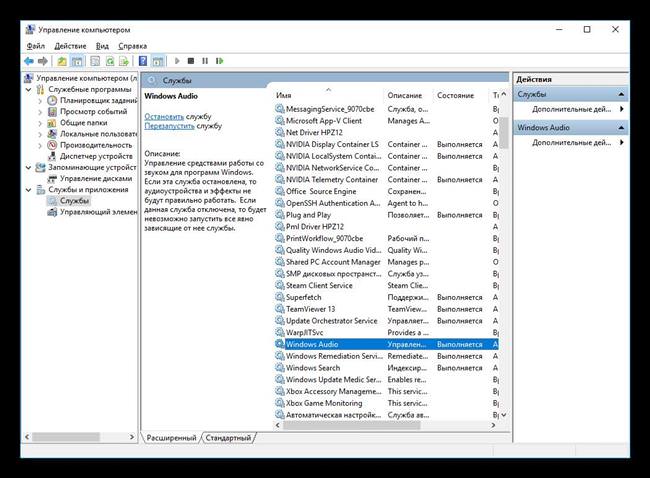Toggle the Show/Hide console tree icon

77,61
